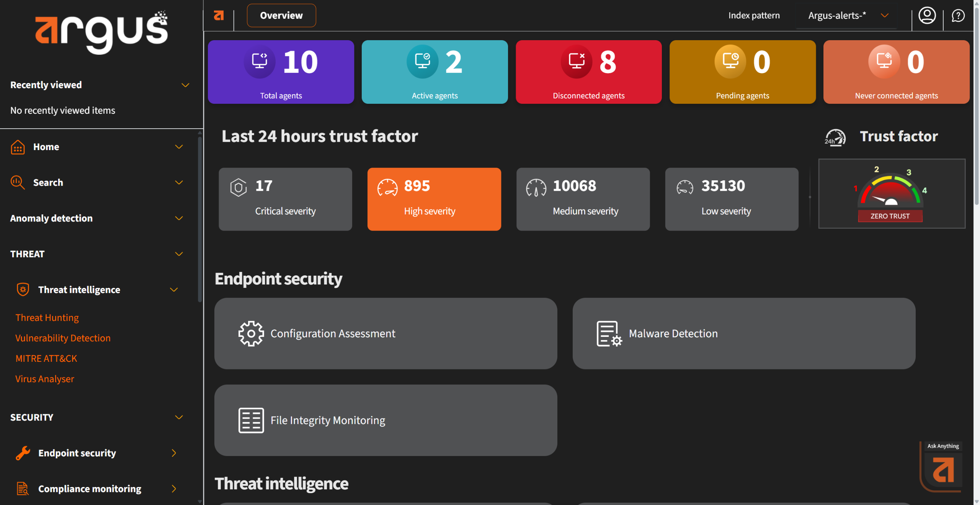Open the Argus-alerts-* index pattern dropdown

(x=847, y=16)
